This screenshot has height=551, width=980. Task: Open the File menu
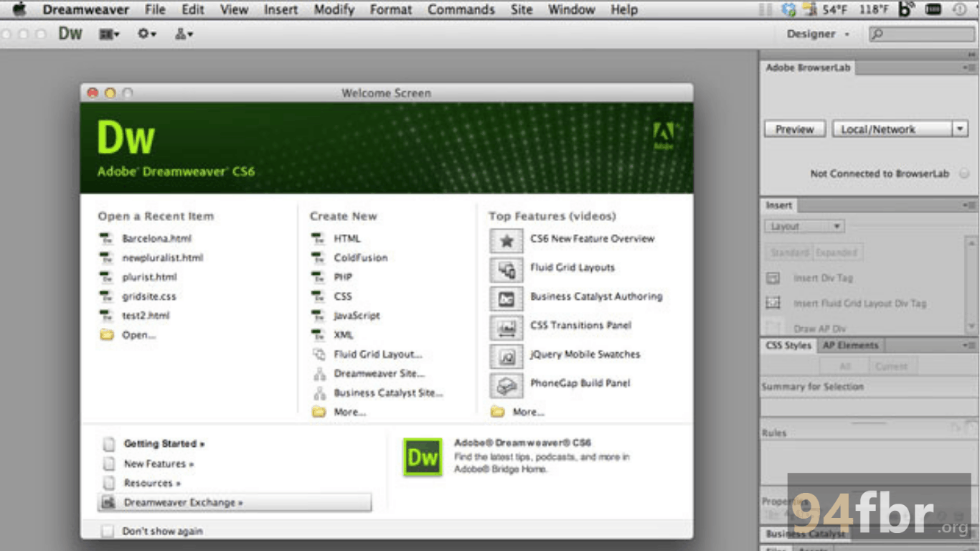point(155,9)
